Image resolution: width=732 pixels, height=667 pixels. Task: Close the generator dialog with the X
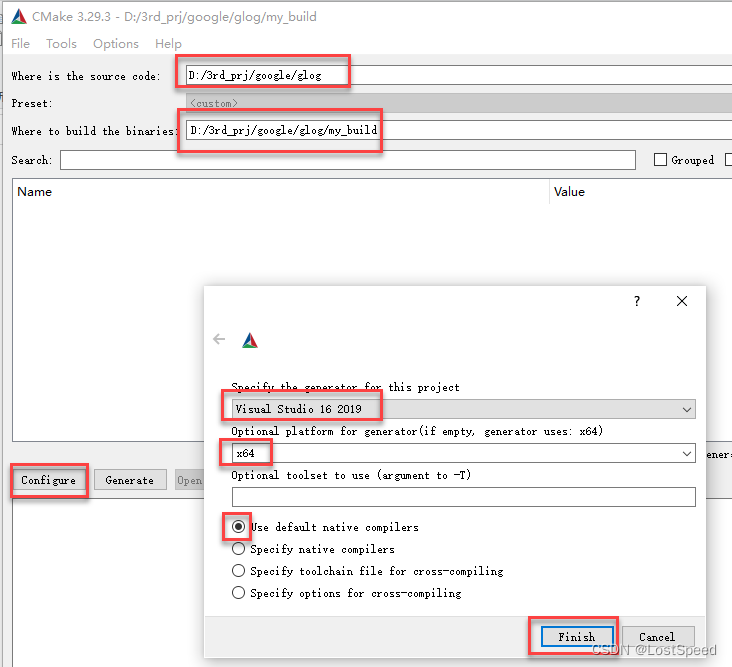tap(682, 301)
